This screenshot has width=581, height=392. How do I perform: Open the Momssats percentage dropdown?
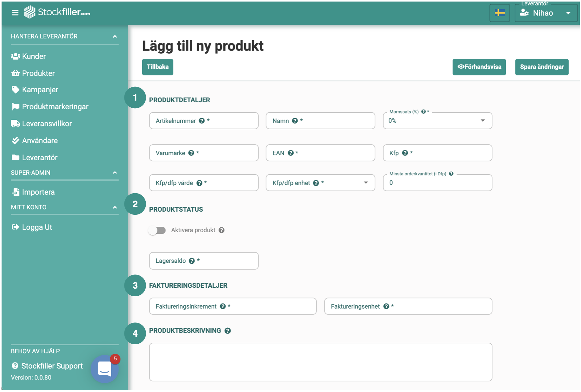437,121
